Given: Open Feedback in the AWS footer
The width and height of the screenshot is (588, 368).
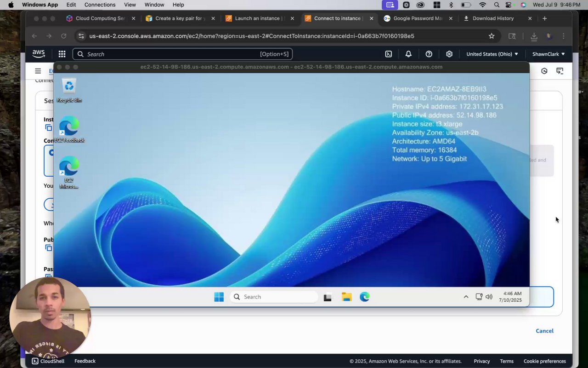Looking at the screenshot, I should 85,361.
